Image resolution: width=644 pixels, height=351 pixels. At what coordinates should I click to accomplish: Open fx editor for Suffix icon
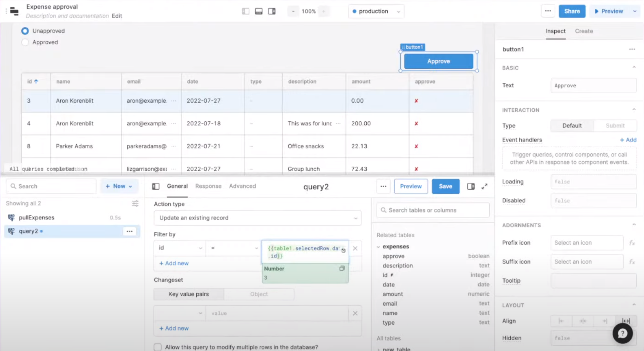click(x=632, y=262)
